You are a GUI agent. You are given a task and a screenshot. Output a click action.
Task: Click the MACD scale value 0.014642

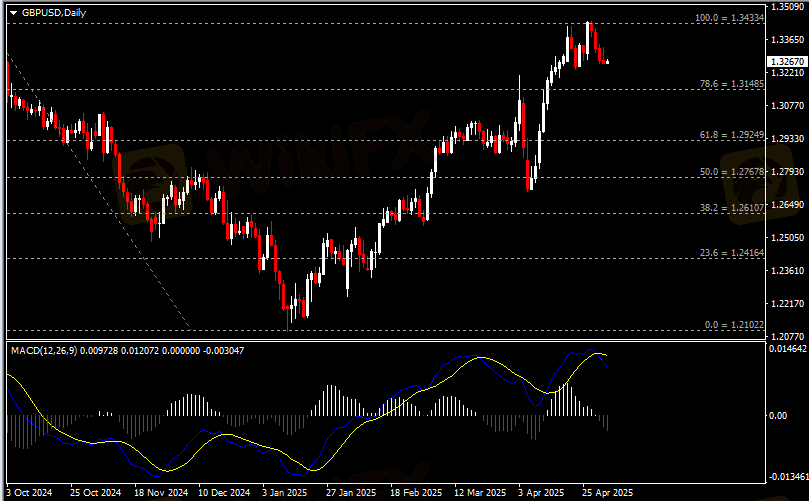pos(788,349)
